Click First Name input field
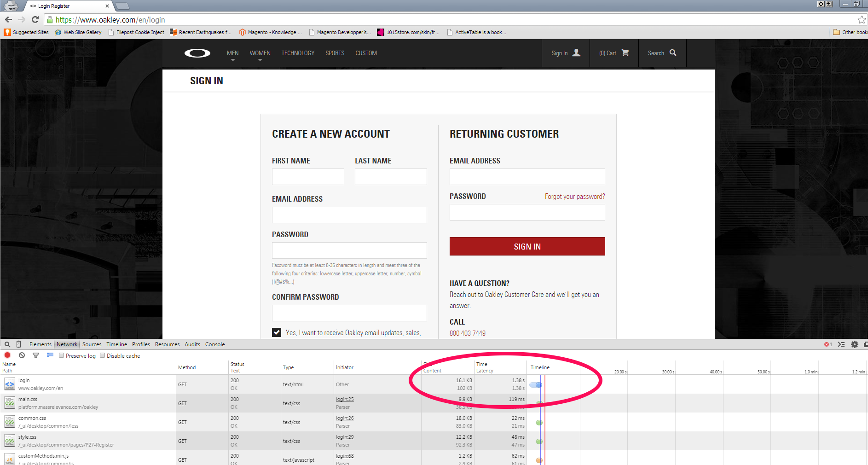Image resolution: width=868 pixels, height=465 pixels. (x=308, y=177)
